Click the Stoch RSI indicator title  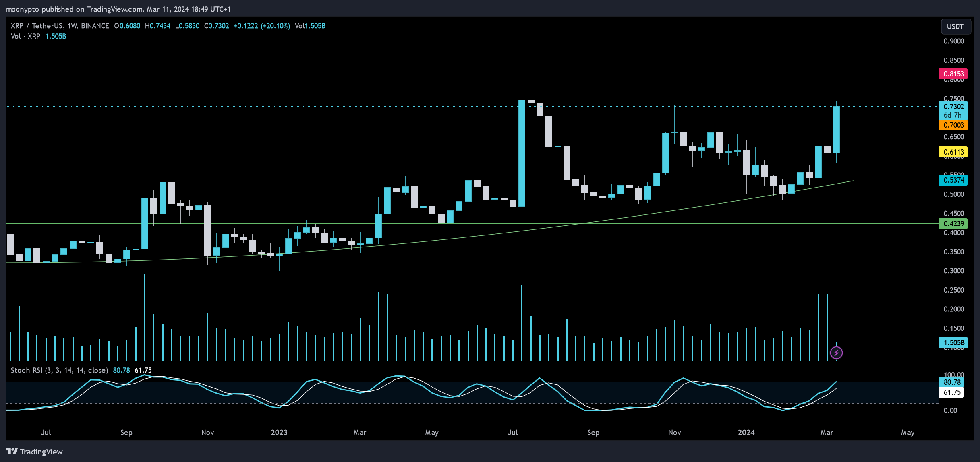click(x=59, y=370)
